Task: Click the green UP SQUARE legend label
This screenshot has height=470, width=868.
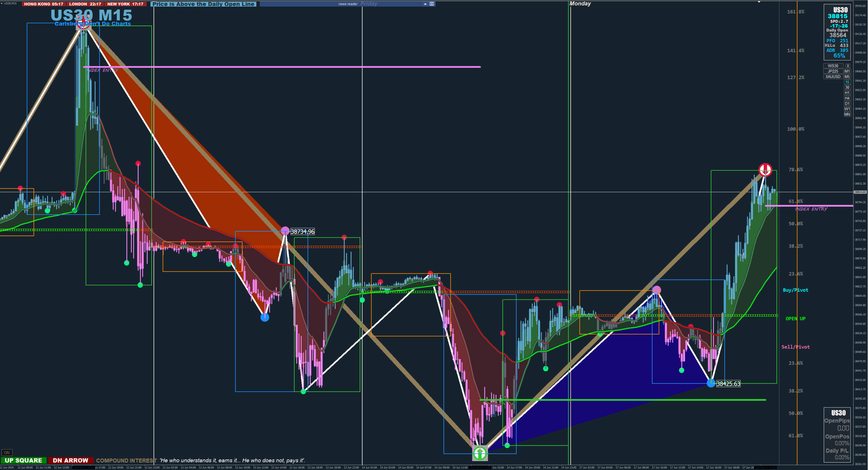Action: click(23, 460)
